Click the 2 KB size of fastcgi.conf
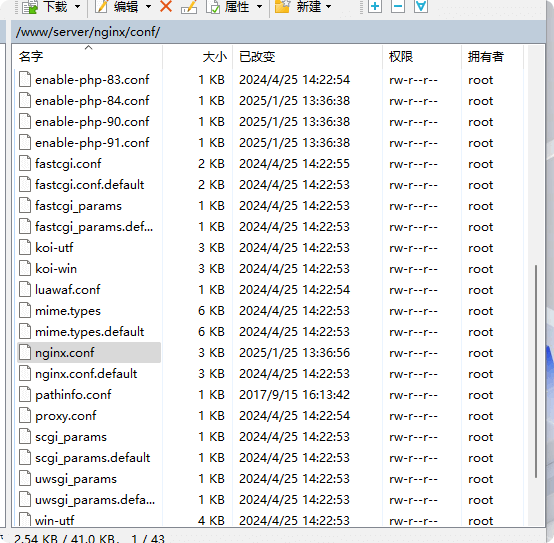 [211, 164]
